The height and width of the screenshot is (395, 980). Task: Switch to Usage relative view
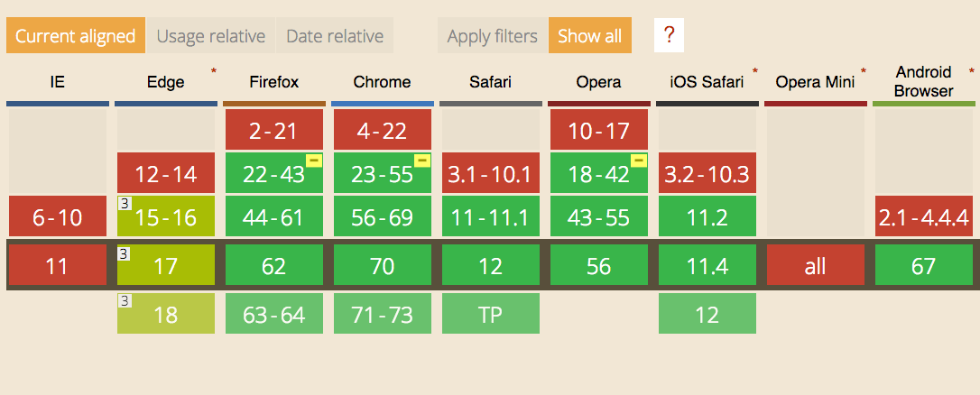coord(211,36)
